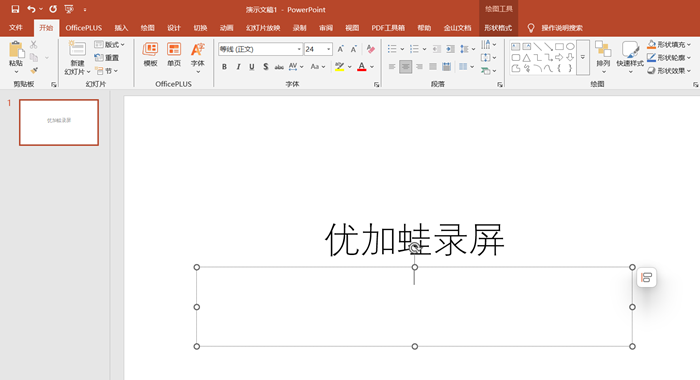Toggle bold formatting
The width and height of the screenshot is (700, 380).
pyautogui.click(x=225, y=67)
